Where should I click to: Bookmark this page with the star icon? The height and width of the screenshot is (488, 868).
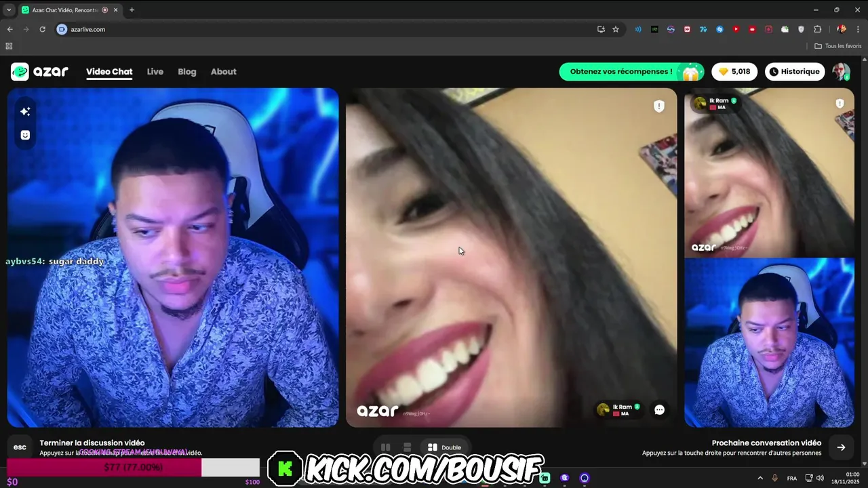point(616,29)
